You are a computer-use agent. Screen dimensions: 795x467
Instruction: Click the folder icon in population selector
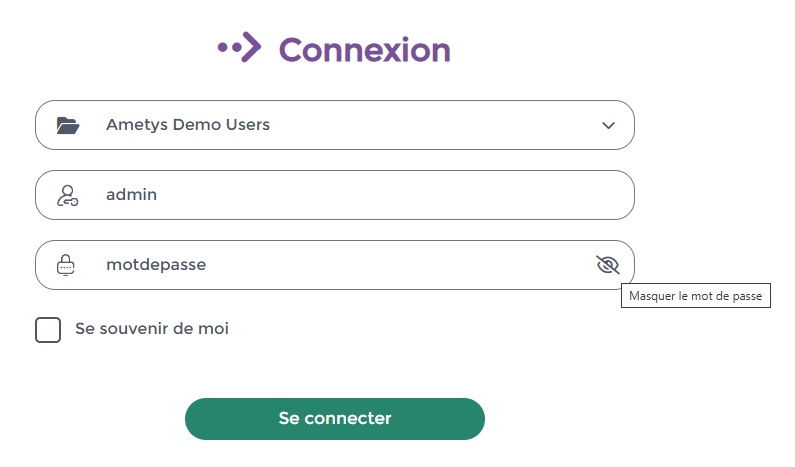[x=67, y=125]
